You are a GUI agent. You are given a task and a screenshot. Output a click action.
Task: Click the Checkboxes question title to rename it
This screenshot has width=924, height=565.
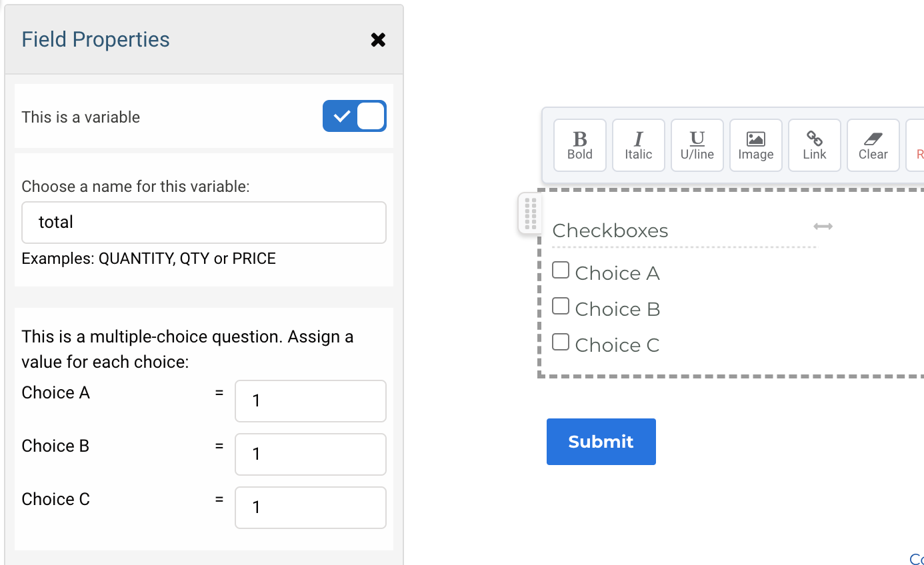tap(610, 231)
